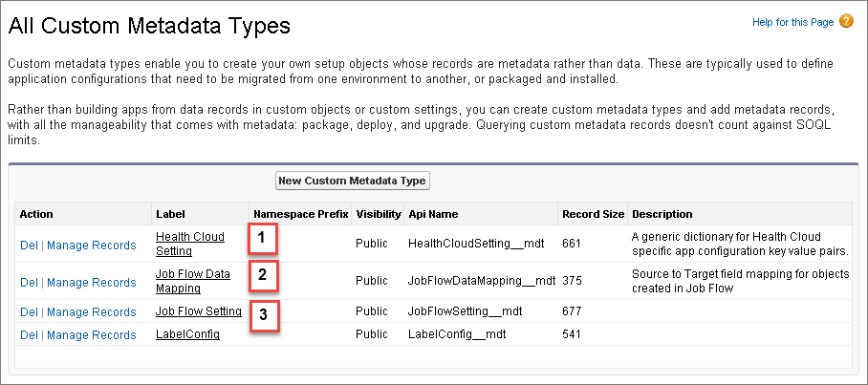This screenshot has width=868, height=385.
Task: Manage Records for Health Cloud Setting
Action: (x=92, y=246)
